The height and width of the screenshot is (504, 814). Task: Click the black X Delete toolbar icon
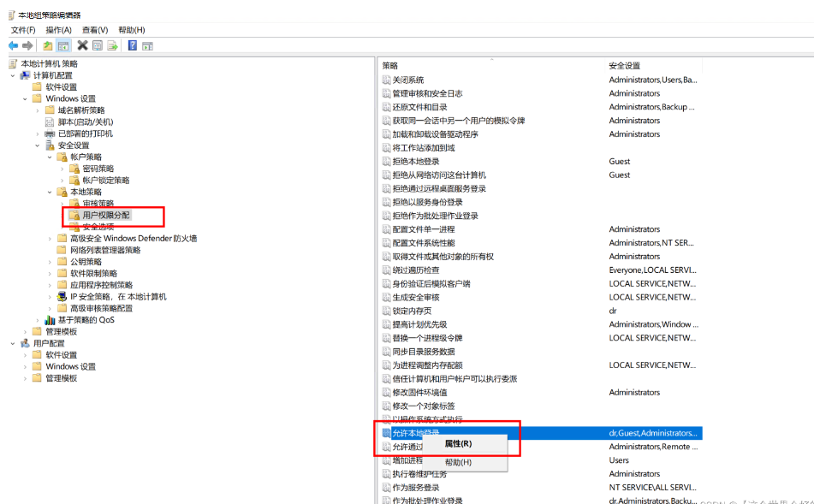pyautogui.click(x=82, y=45)
